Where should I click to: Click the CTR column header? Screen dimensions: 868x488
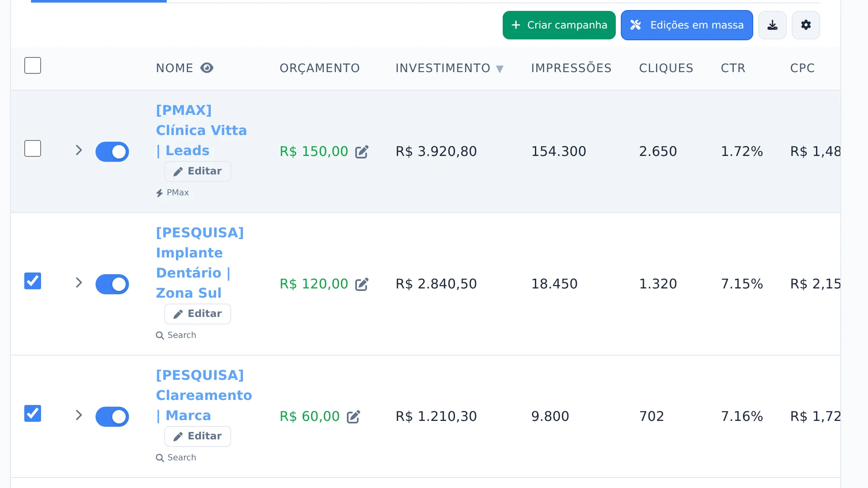733,68
